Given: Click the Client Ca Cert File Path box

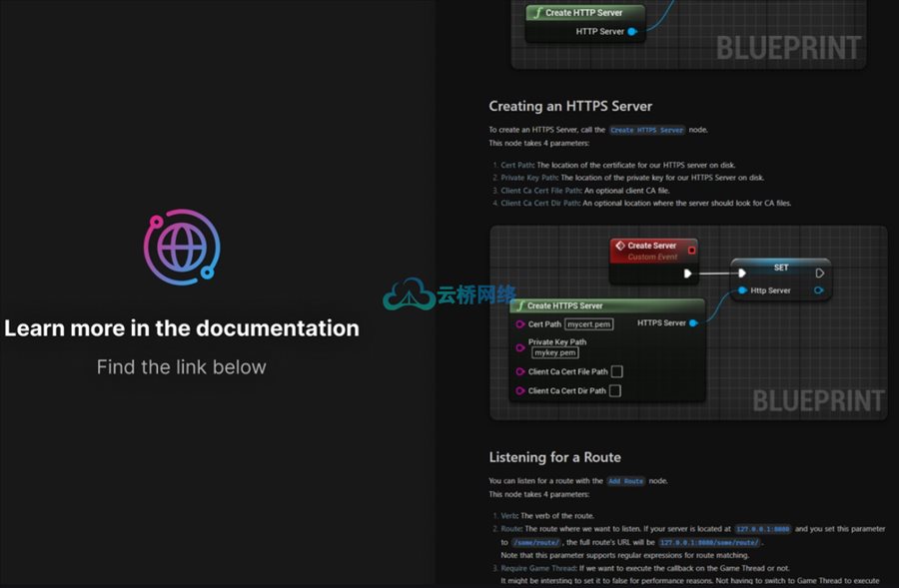Looking at the screenshot, I should tap(616, 371).
